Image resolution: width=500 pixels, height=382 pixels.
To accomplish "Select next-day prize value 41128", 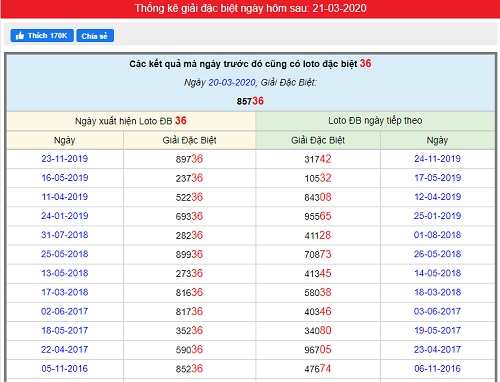I will (318, 235).
